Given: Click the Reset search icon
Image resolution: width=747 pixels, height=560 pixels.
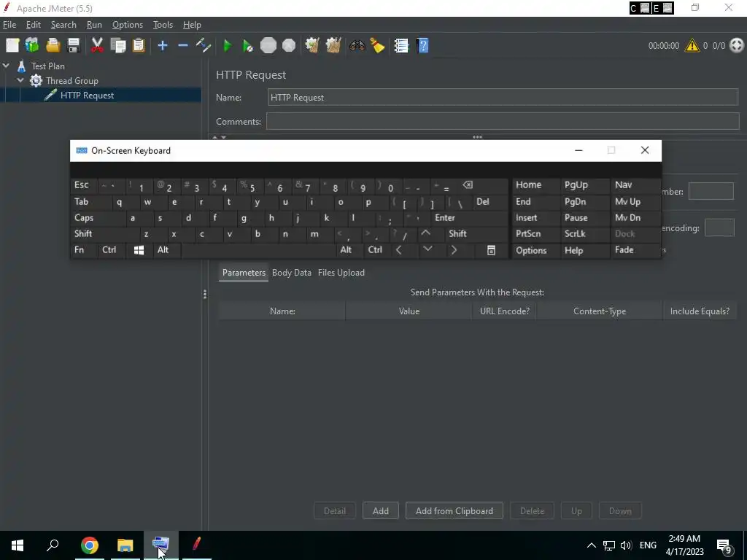Looking at the screenshot, I should tap(377, 46).
